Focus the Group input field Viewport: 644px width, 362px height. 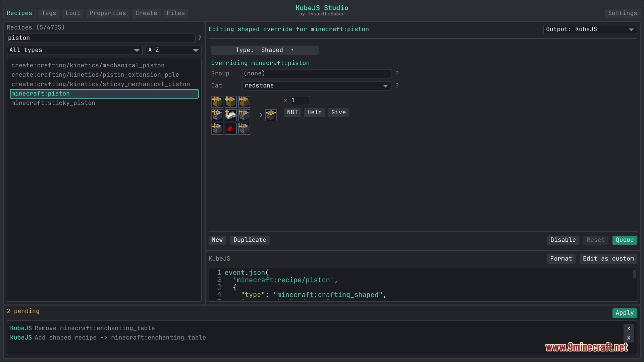[317, 74]
